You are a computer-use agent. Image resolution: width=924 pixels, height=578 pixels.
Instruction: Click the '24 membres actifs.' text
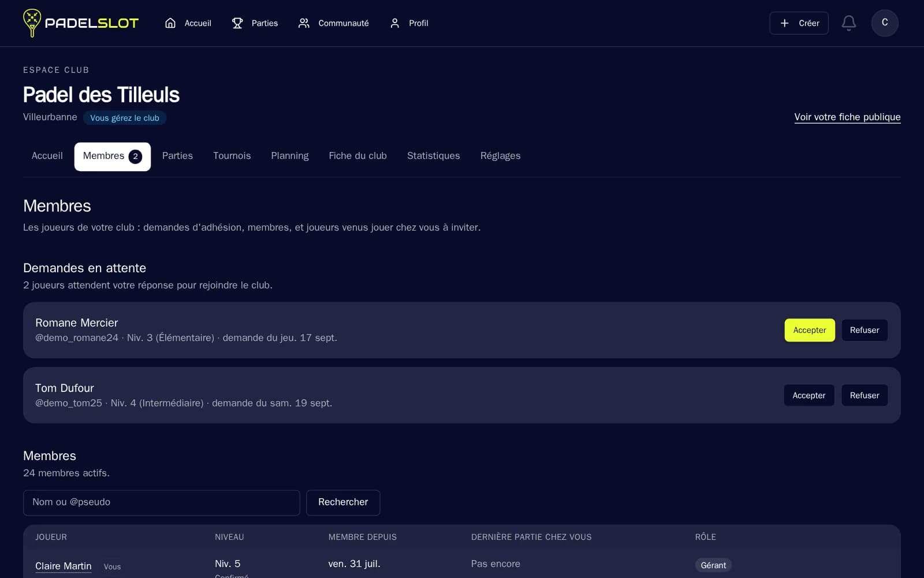tap(66, 473)
